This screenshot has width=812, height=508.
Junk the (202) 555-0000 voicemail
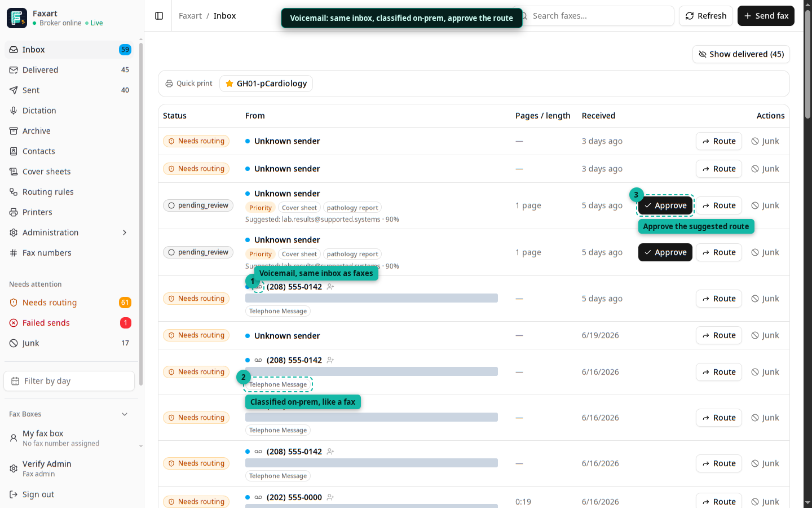click(765, 501)
